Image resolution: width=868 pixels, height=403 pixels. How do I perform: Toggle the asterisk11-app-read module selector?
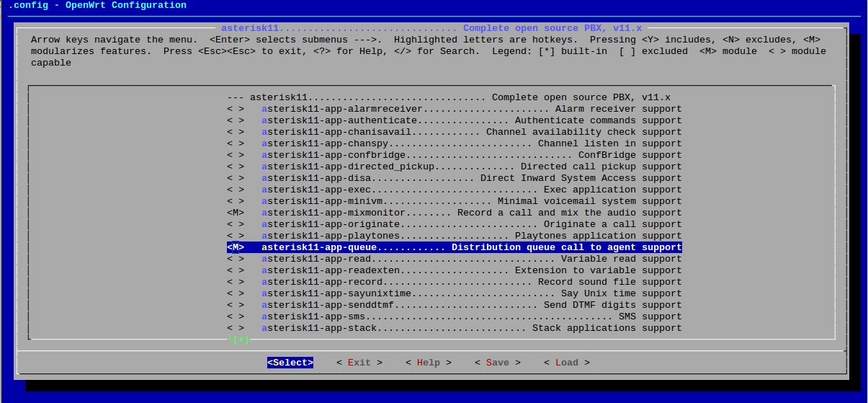pos(236,259)
